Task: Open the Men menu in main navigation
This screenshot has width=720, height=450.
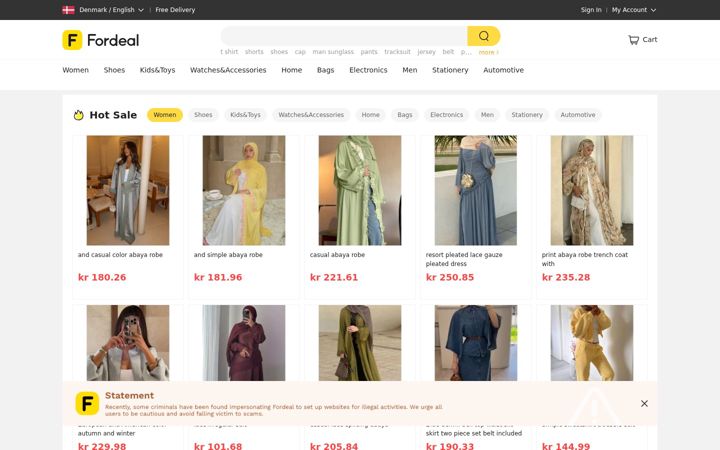Action: point(410,70)
